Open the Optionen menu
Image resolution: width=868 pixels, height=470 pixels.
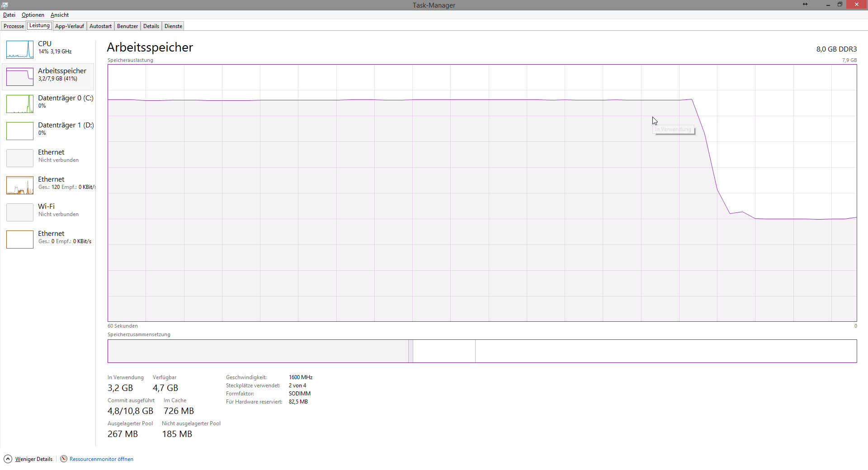[33, 15]
